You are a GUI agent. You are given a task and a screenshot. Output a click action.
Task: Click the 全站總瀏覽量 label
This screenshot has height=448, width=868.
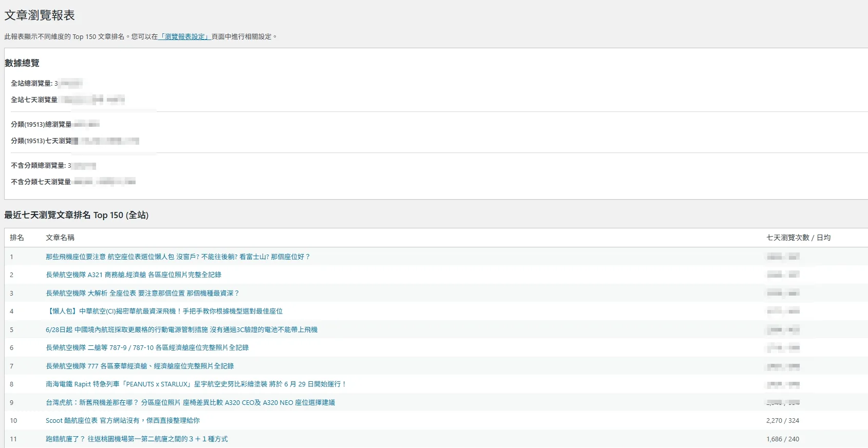tap(31, 83)
